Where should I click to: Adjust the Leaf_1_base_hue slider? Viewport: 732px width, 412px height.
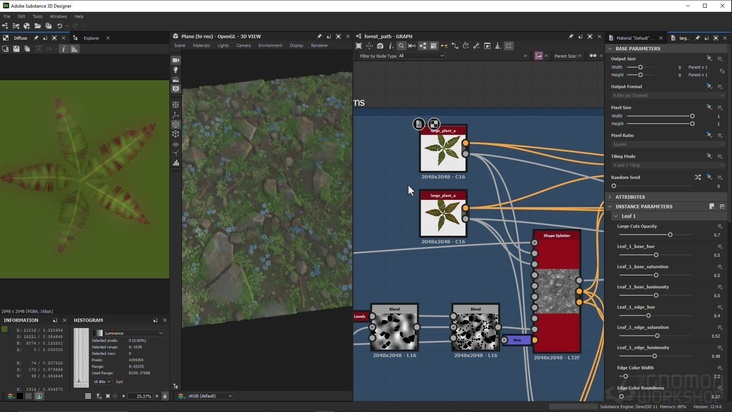pyautogui.click(x=656, y=255)
